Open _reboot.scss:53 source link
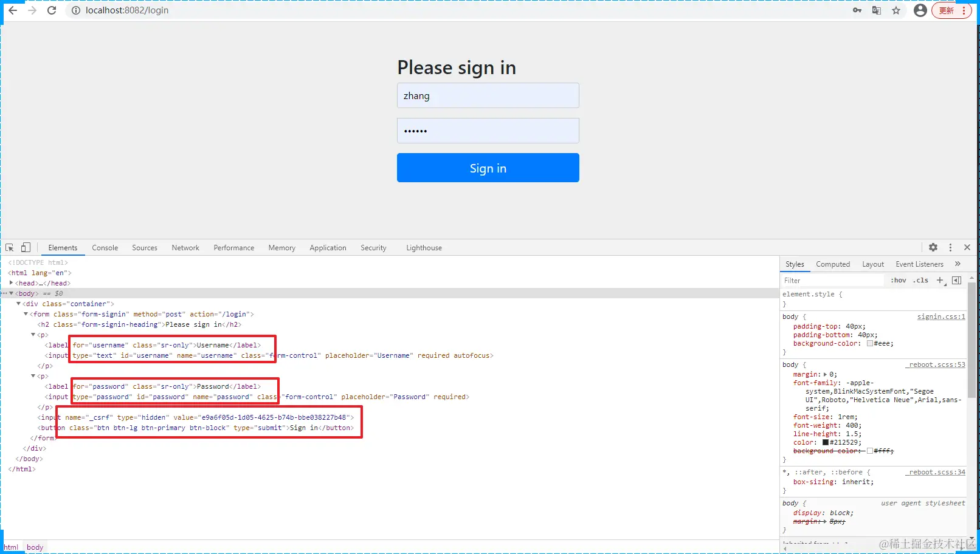Screen dimensions: 980x554 point(936,364)
